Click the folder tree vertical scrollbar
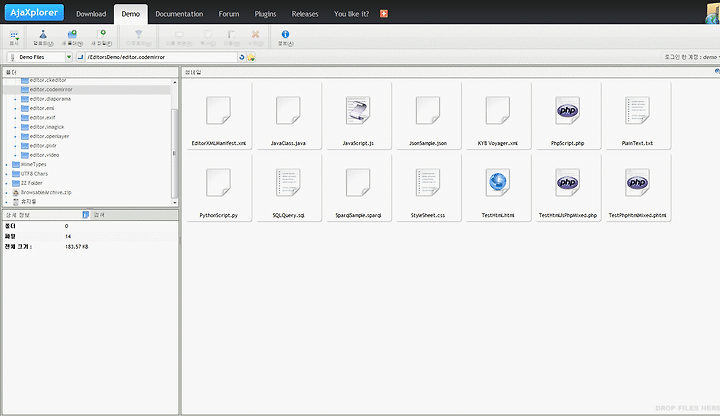The width and height of the screenshot is (720, 416). point(174,153)
